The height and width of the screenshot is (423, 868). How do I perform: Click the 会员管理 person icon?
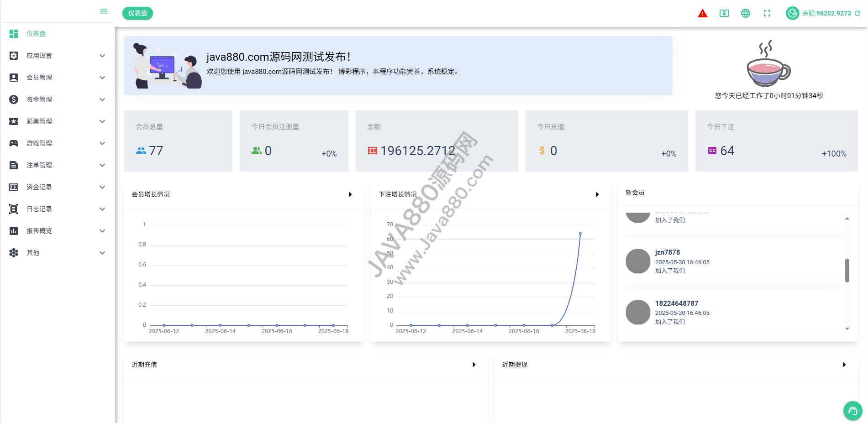pyautogui.click(x=14, y=78)
